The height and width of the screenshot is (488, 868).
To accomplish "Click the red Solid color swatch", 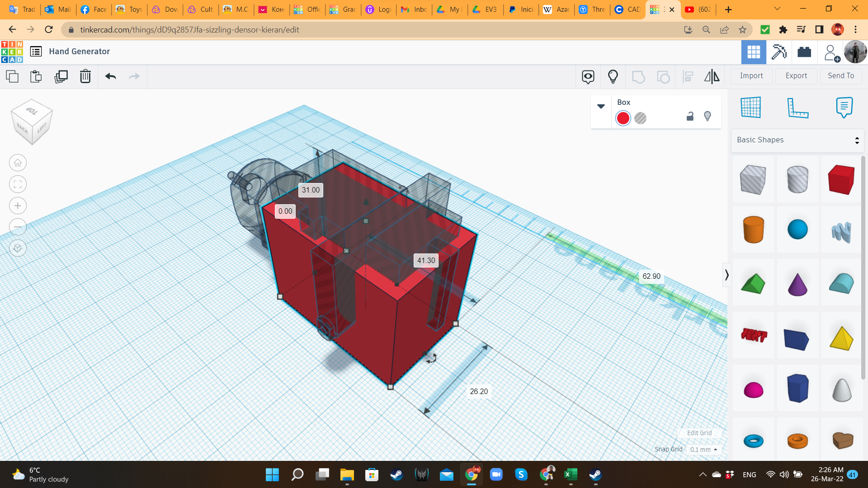I will click(623, 118).
